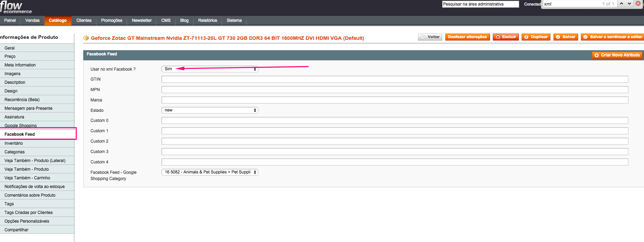Image resolution: width=644 pixels, height=242 pixels.
Task: Open the Newsletter menu
Action: coord(142,20)
